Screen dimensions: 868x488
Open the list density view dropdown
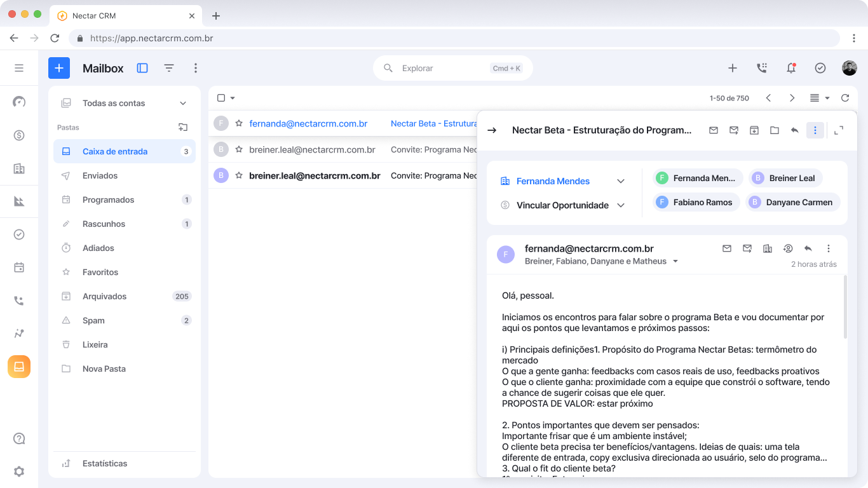click(820, 98)
